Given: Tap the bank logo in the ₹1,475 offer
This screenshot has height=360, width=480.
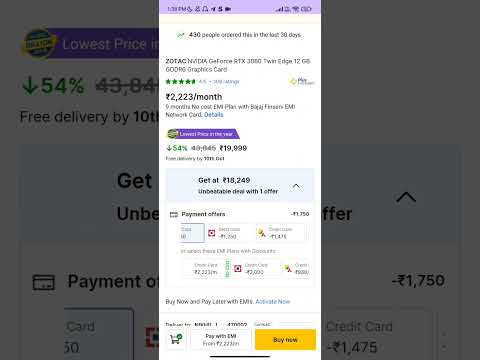Looking at the screenshot, I should (x=262, y=233).
